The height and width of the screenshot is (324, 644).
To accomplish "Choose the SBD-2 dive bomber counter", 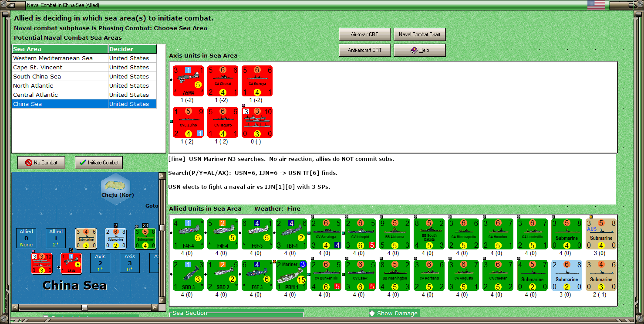I will [x=223, y=275].
